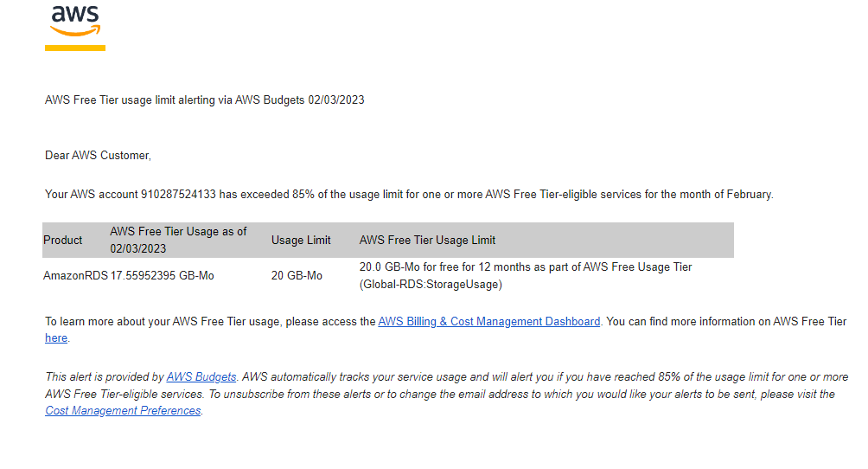Select the 'Product' column header

62,240
